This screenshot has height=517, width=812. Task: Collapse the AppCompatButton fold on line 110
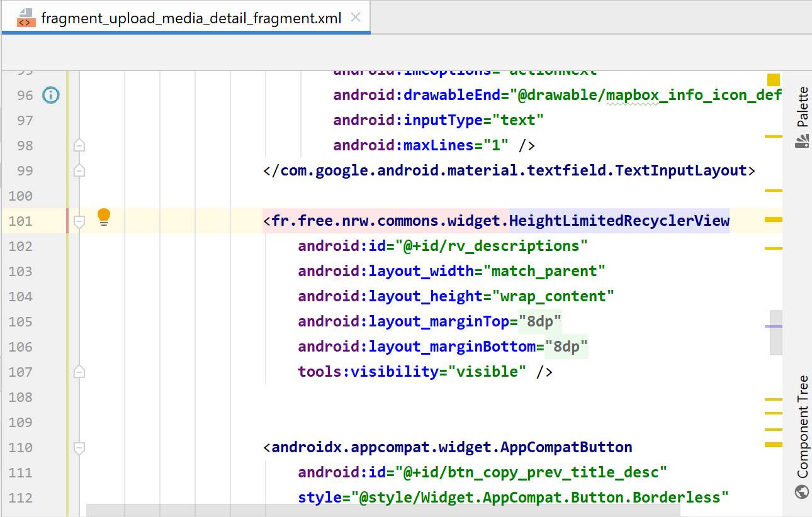pyautogui.click(x=79, y=447)
